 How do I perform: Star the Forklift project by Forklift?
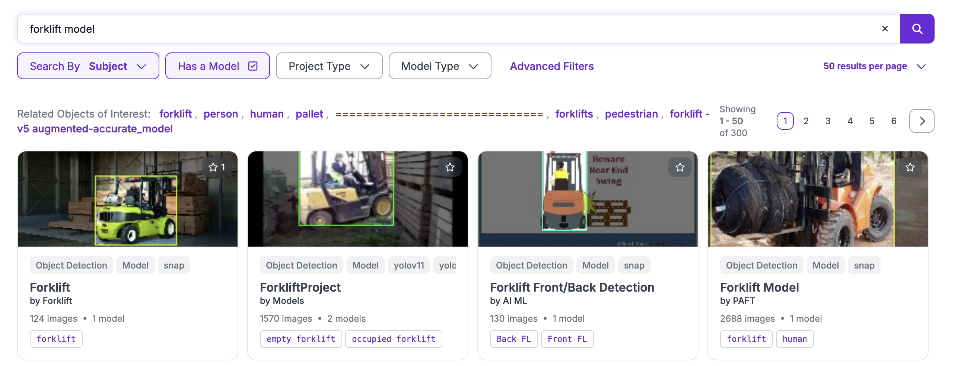(x=216, y=167)
